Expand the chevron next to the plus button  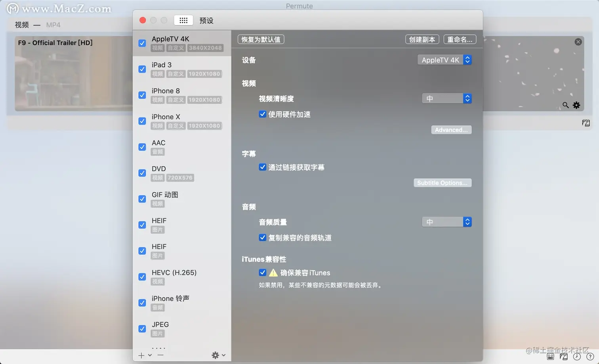(x=150, y=355)
